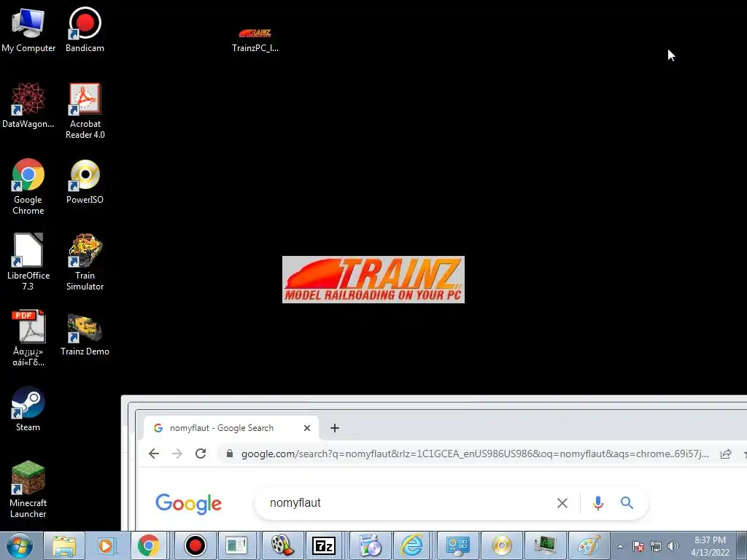This screenshot has width=747, height=560.
Task: Select the TrainzPC_I... file on the desktop
Action: pos(255,40)
